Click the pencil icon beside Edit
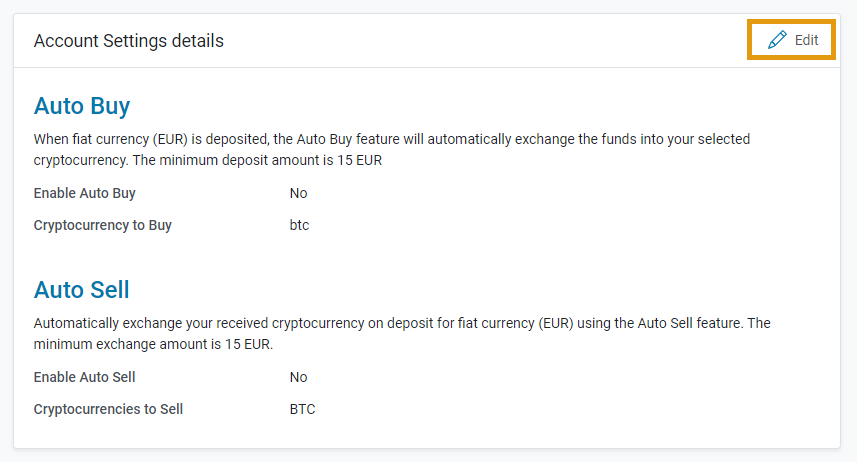Image resolution: width=857 pixels, height=462 pixels. [777, 40]
